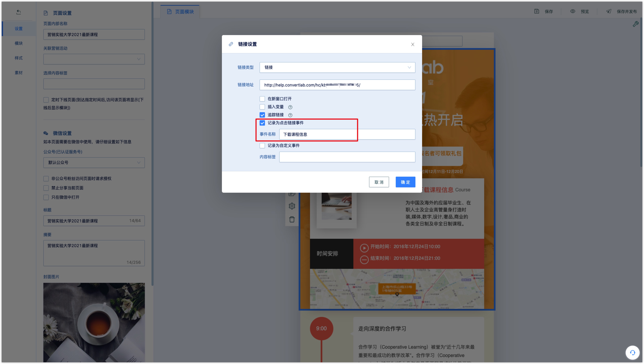Click the 事件名称 input field
The image size is (644, 364).
347,134
